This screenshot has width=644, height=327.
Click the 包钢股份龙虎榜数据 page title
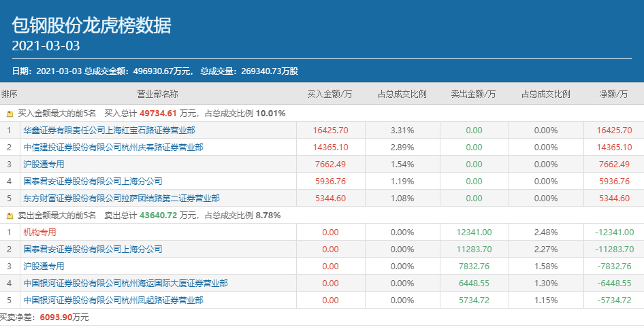(91, 26)
